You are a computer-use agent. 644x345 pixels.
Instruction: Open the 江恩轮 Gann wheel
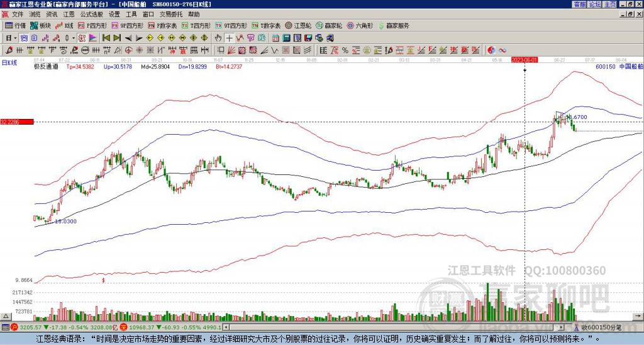[298, 25]
